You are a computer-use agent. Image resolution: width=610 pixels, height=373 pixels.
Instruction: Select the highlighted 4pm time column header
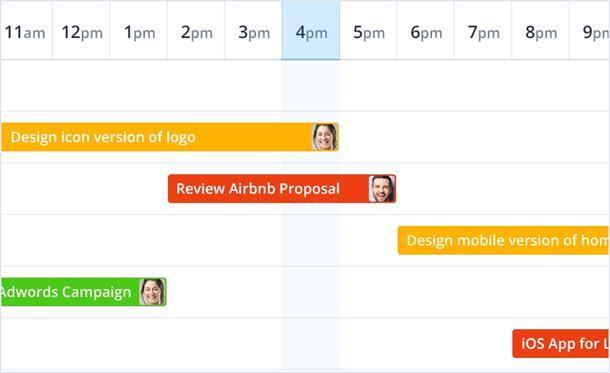(x=311, y=30)
